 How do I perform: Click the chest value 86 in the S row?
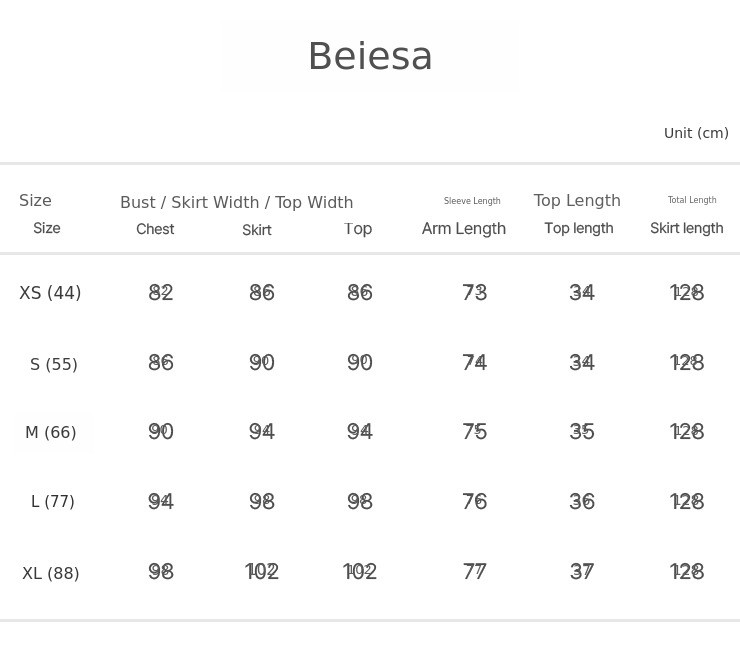(161, 362)
